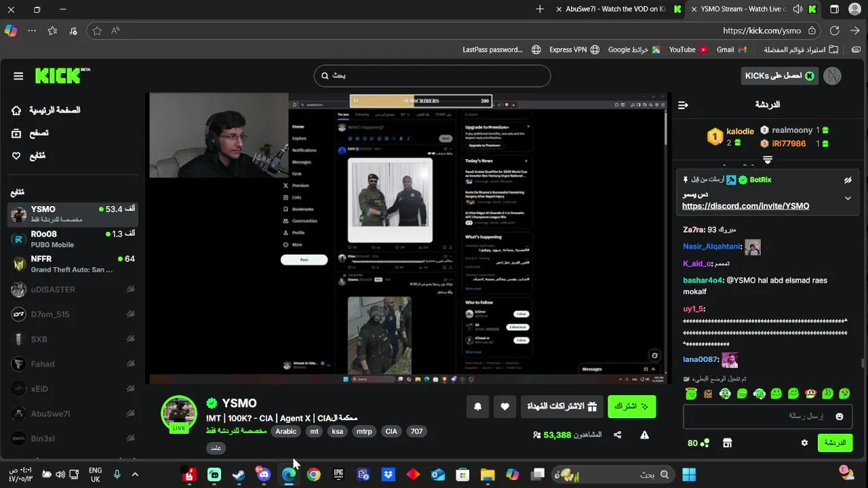The image size is (868, 488).
Task: Refresh the page in browser
Action: point(835,30)
